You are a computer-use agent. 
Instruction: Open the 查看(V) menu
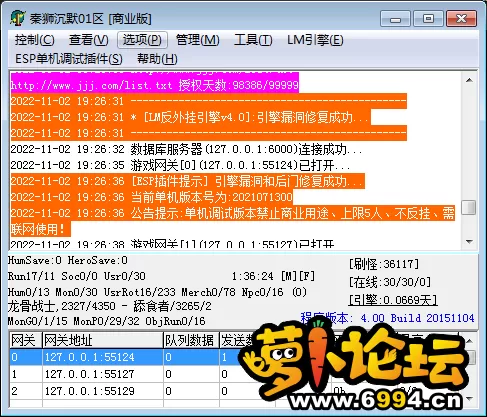tap(88, 40)
